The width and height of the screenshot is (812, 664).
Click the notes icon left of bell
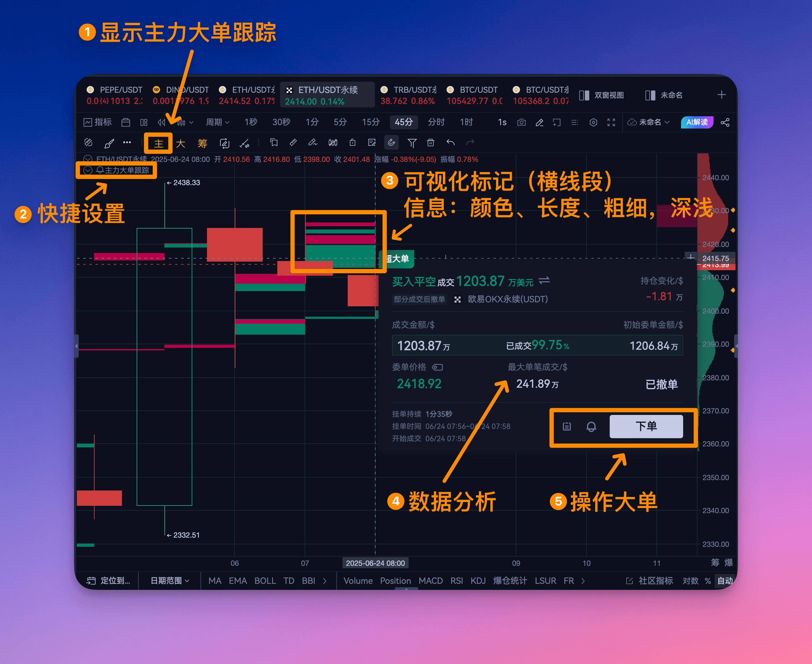567,427
